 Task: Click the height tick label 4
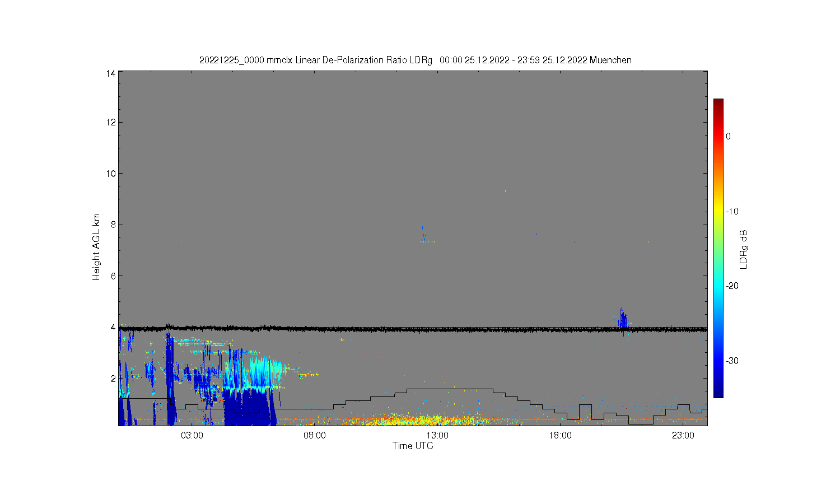pyautogui.click(x=113, y=327)
